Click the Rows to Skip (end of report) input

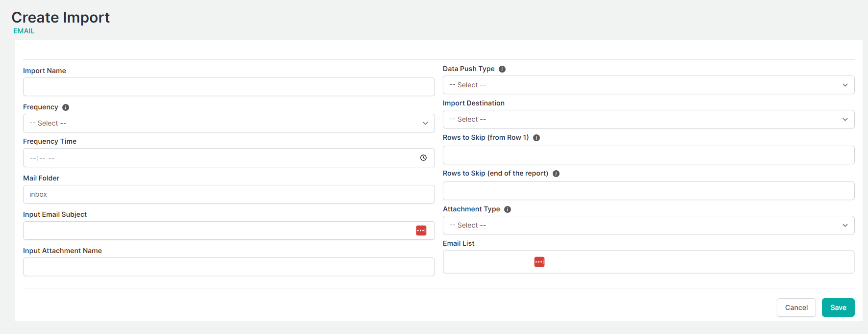click(648, 191)
